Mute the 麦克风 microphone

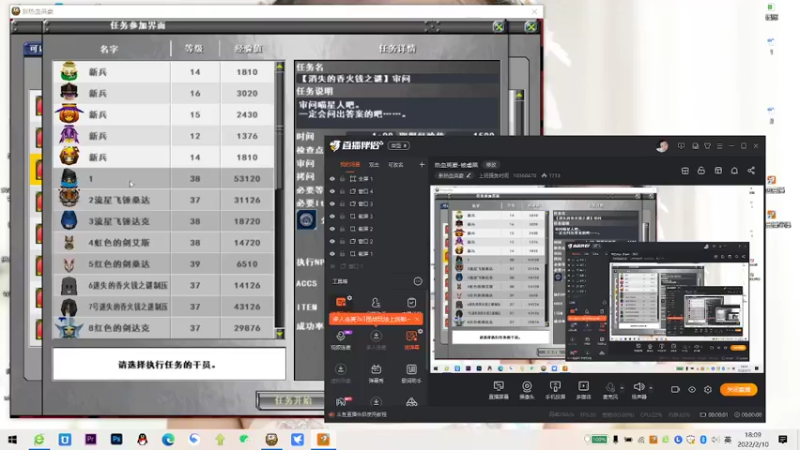pos(610,390)
